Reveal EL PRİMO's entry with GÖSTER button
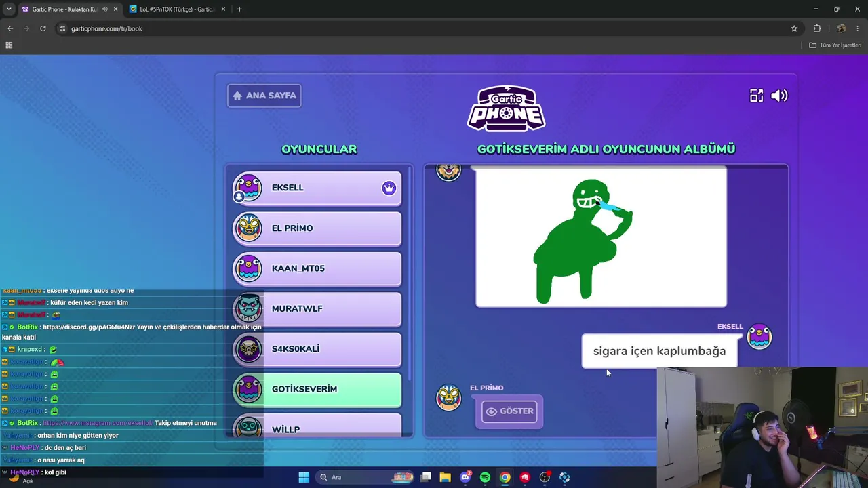The height and width of the screenshot is (488, 868). tap(509, 411)
